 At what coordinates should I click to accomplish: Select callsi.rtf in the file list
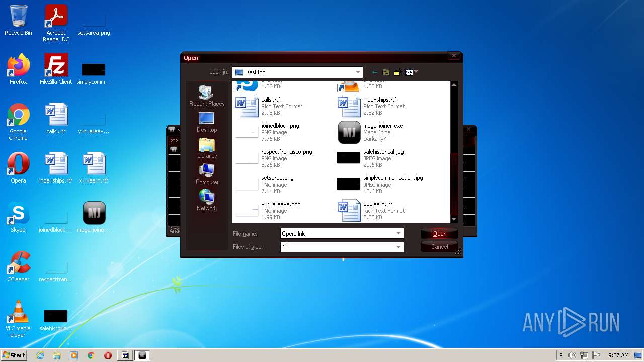(x=270, y=106)
